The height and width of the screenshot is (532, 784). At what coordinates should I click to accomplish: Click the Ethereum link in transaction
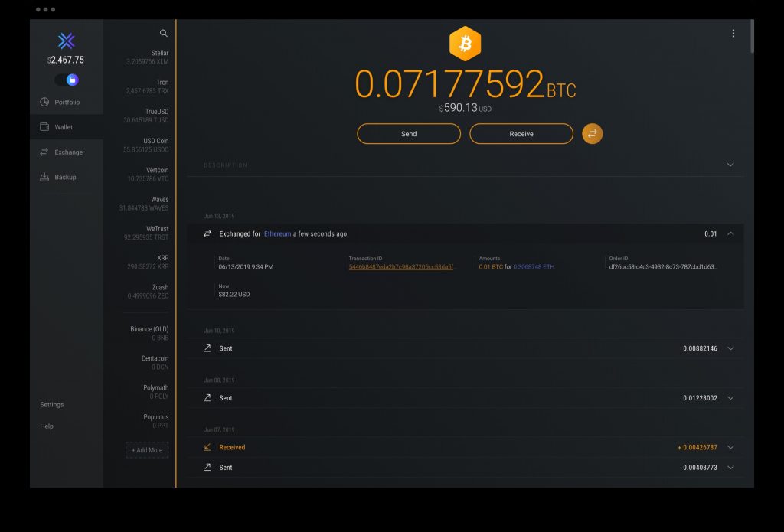(277, 233)
